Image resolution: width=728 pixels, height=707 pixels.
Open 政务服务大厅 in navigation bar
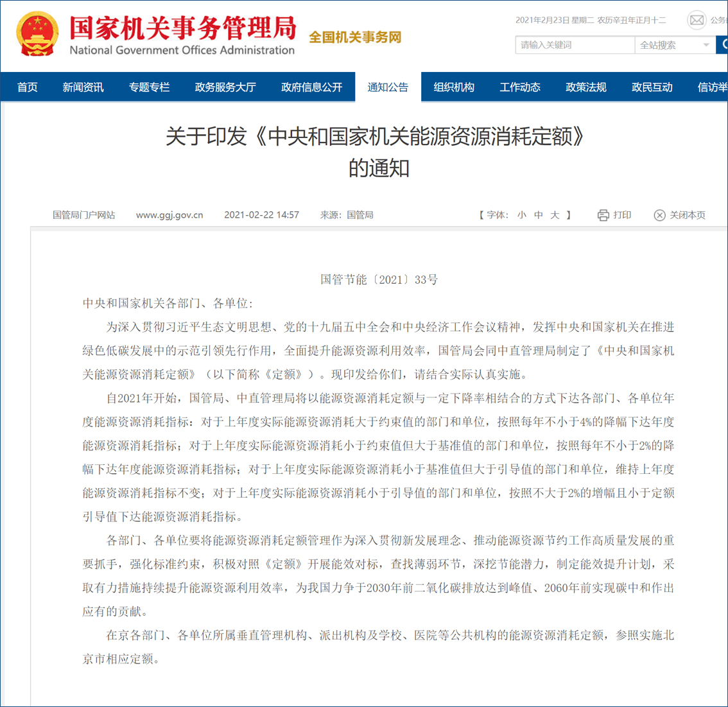click(225, 87)
